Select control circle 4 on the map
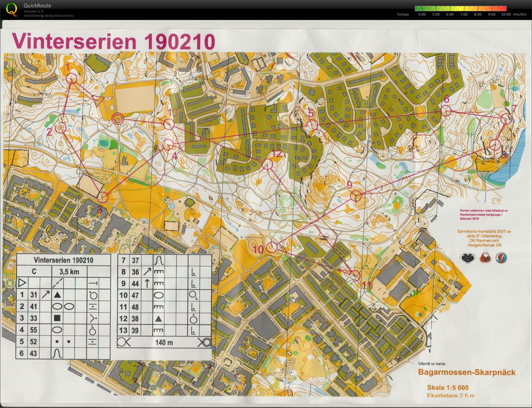This screenshot has width=532, height=408. tap(168, 144)
